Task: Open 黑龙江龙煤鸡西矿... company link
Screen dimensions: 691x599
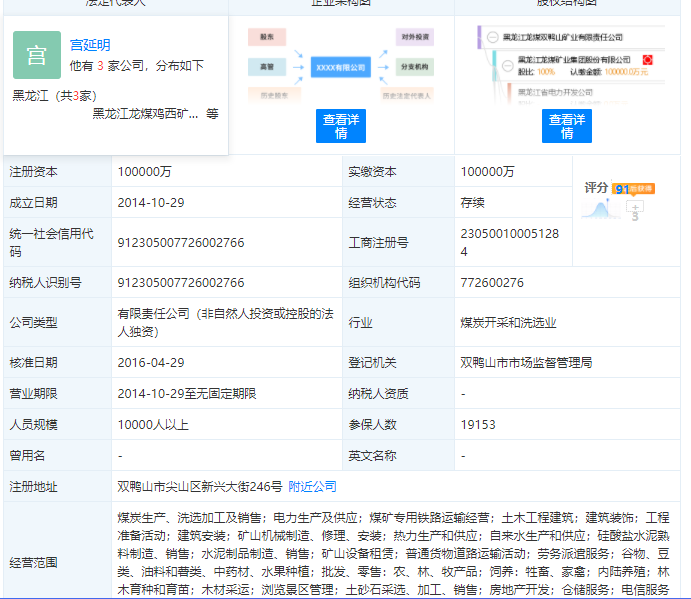Action: 145,114
